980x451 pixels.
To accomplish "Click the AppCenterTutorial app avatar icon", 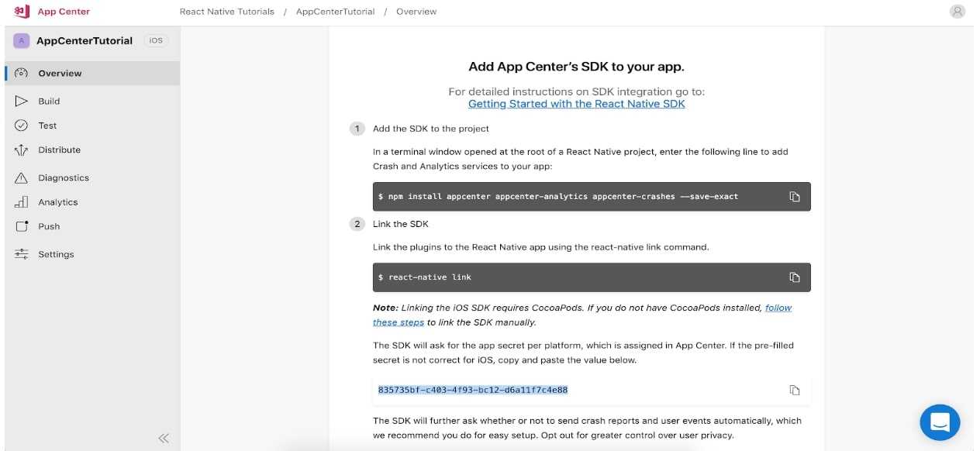I will (22, 41).
